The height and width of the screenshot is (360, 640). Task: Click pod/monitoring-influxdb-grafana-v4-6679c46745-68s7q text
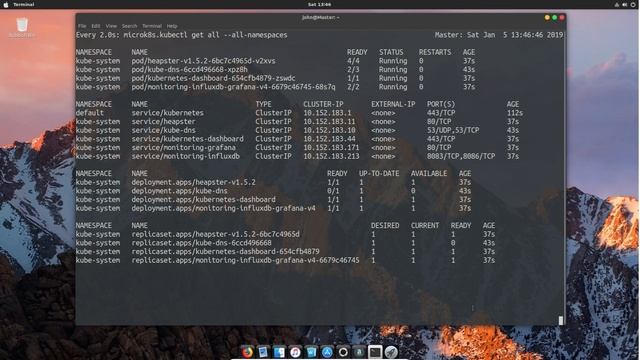(x=233, y=87)
